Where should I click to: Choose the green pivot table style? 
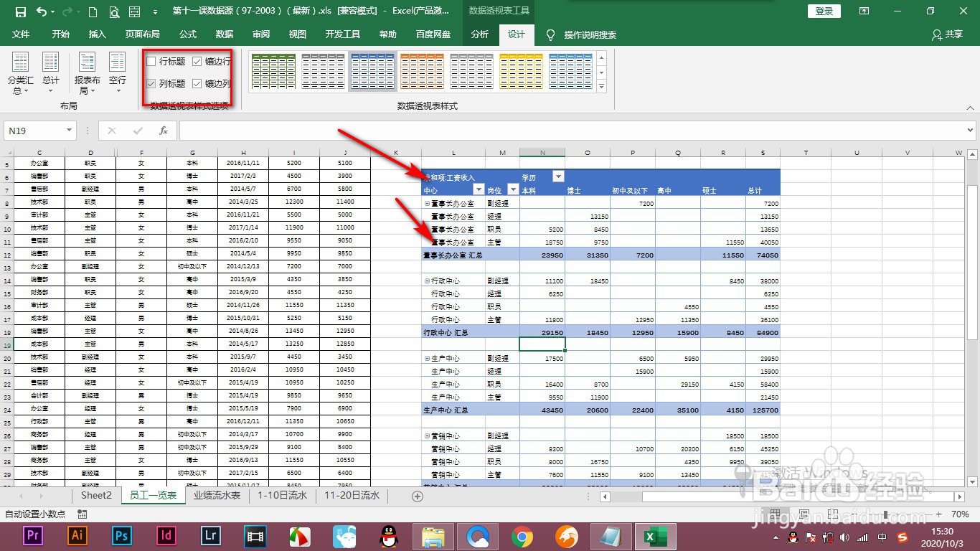point(273,72)
